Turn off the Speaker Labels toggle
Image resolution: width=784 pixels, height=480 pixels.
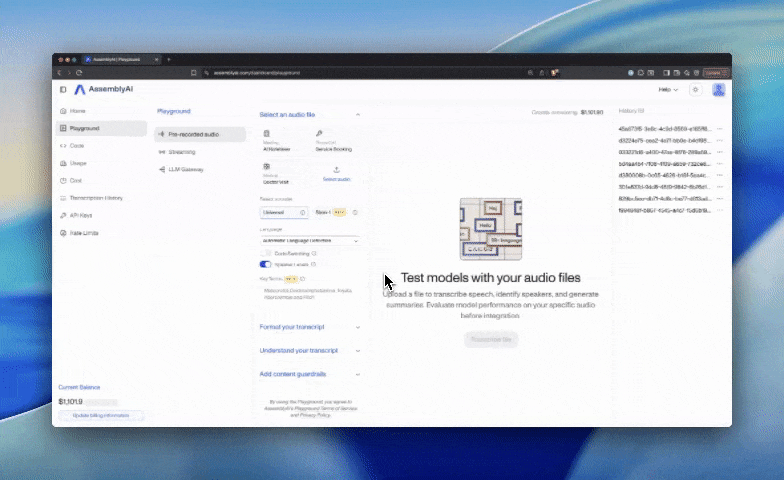pyautogui.click(x=266, y=264)
